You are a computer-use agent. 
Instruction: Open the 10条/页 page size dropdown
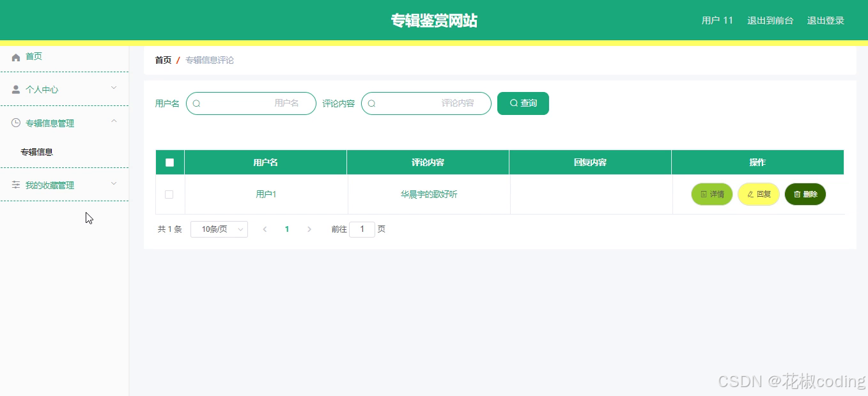tap(219, 229)
